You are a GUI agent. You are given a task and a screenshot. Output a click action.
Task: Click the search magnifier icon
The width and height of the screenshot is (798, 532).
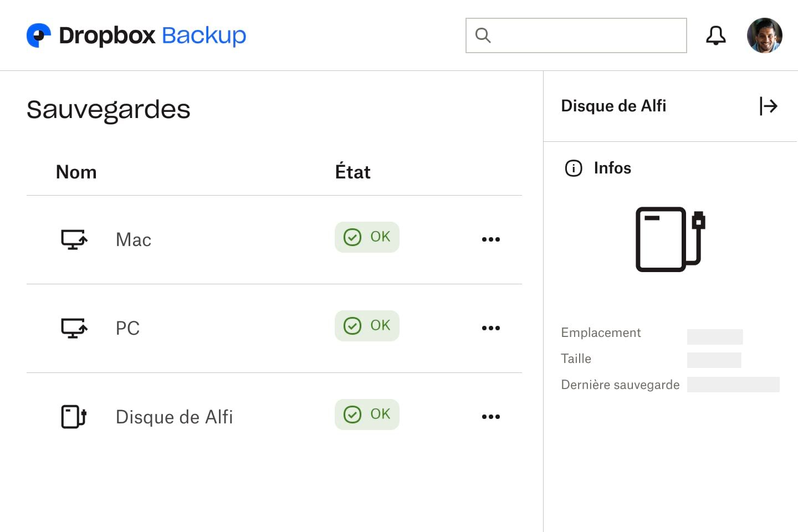[x=483, y=35]
